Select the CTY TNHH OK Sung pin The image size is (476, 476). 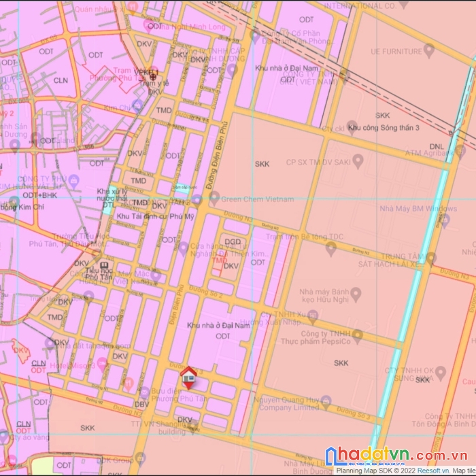(x=440, y=372)
